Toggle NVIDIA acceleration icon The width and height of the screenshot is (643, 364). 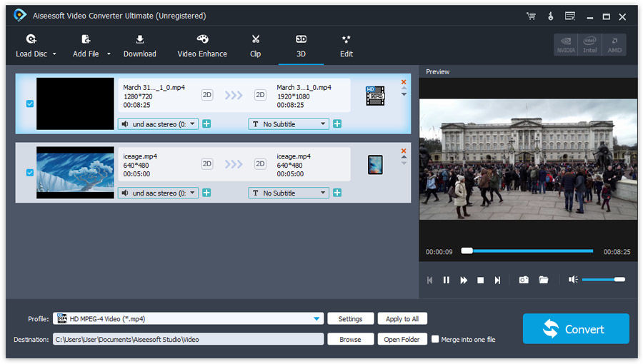[566, 45]
